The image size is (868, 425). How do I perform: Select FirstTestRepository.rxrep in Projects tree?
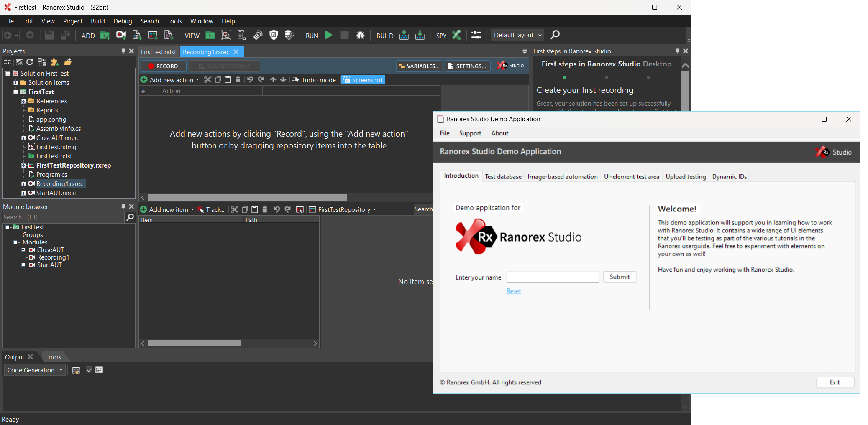click(x=73, y=165)
